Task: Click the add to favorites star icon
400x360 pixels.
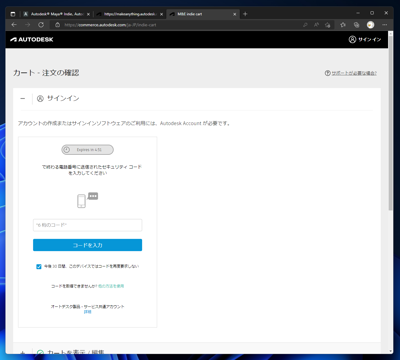Action: 328,25
